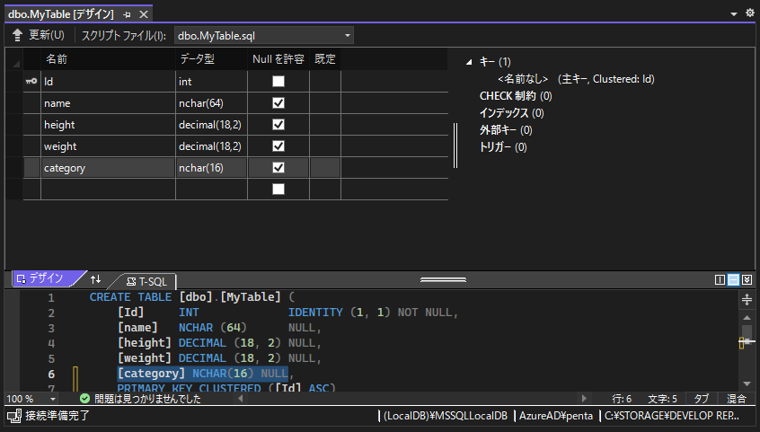Viewport: 760px width, 432px height.
Task: Click the CREATE TABLE code line
Action: 192,297
